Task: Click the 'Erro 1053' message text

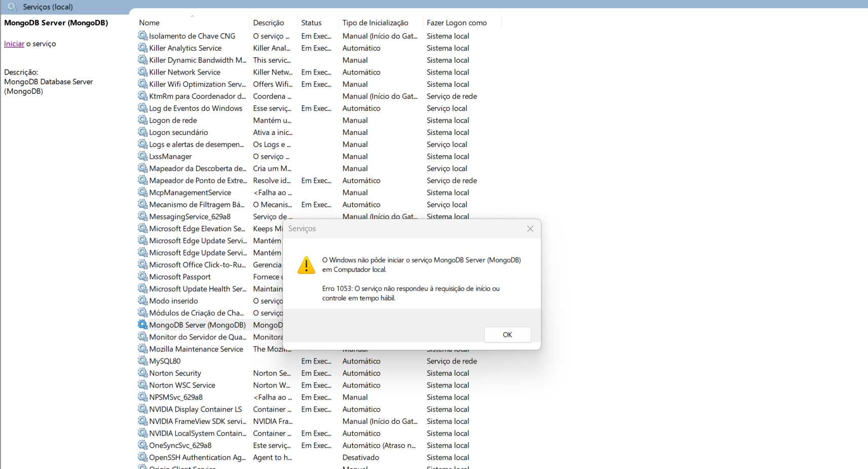Action: click(x=411, y=293)
